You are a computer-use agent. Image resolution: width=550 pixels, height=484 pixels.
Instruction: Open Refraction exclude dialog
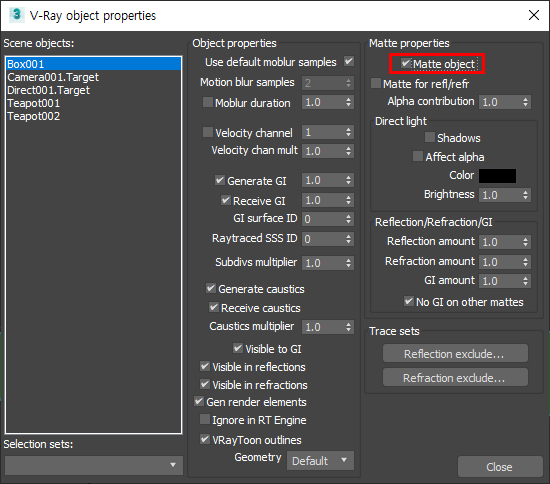pos(455,377)
